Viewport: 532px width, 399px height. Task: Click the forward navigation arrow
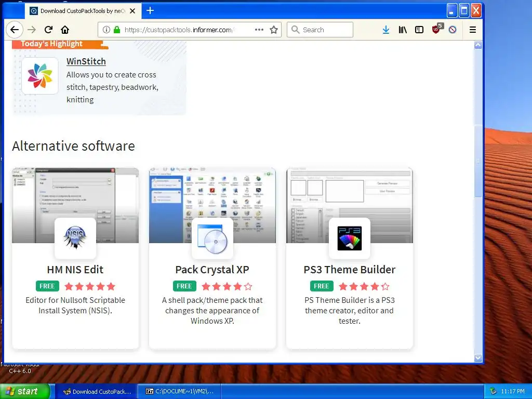pyautogui.click(x=32, y=30)
